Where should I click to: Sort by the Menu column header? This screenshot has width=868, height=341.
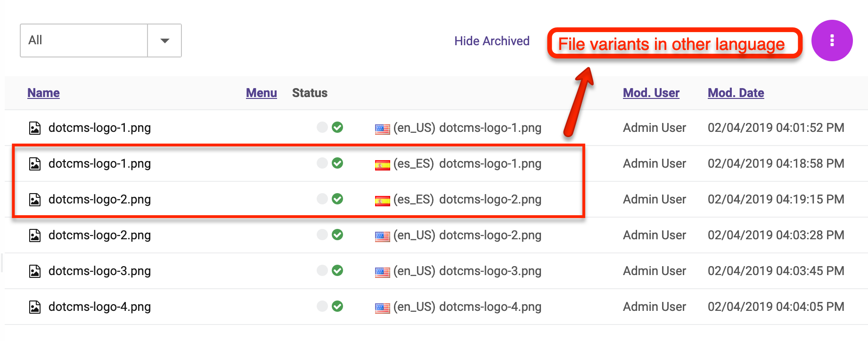[261, 93]
